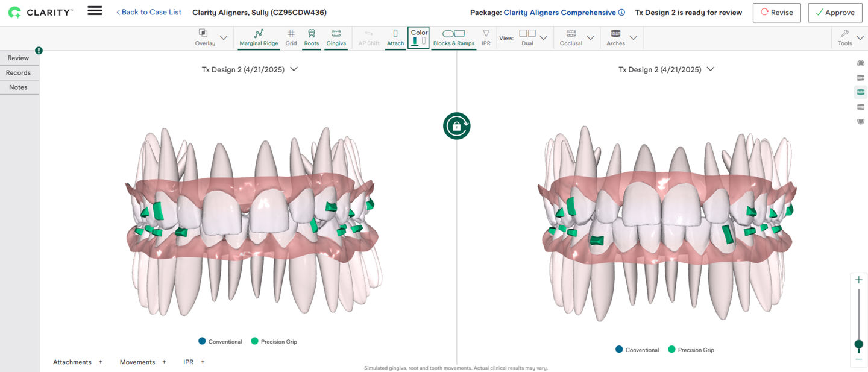Viewport: 868px width, 372px height.
Task: Click the Arches teeth icon
Action: [x=615, y=34]
